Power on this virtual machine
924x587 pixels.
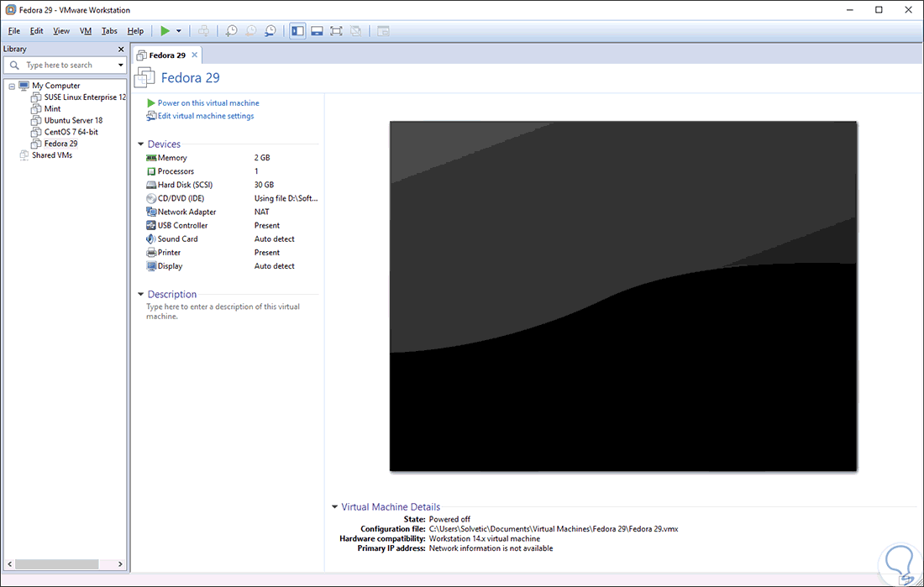[204, 102]
